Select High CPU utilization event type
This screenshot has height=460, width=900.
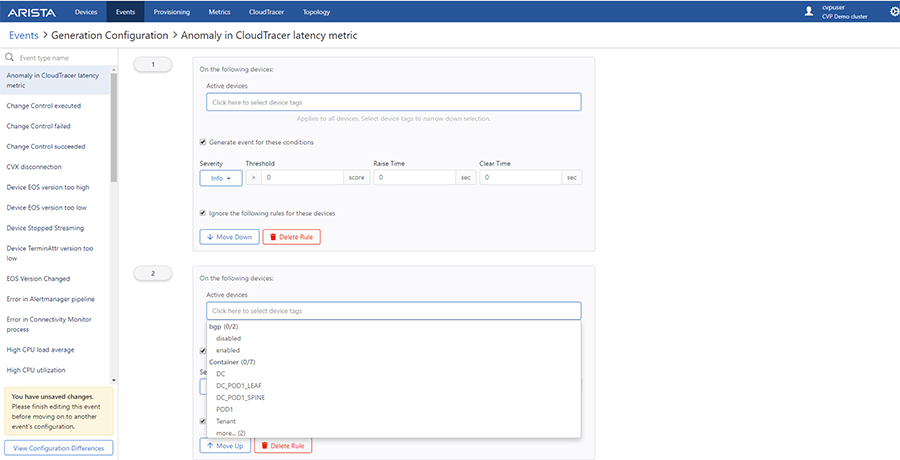(55, 370)
